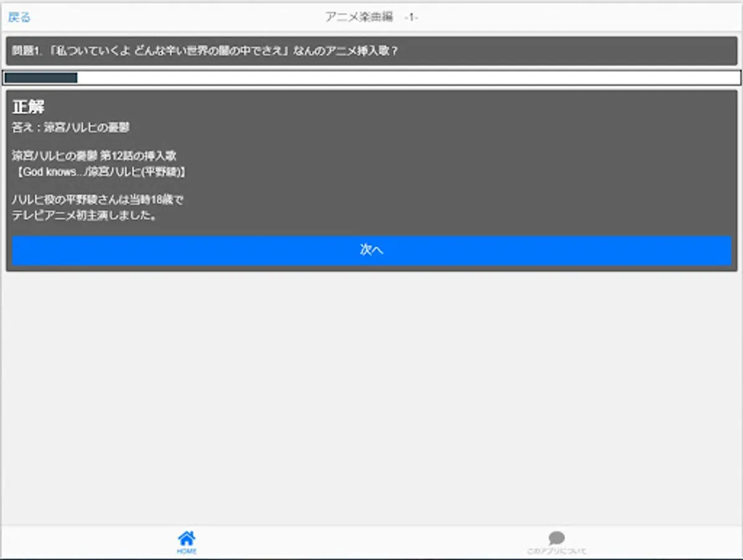Click the 正解 result heading
Viewport: 743px width, 560px height.
(29, 106)
